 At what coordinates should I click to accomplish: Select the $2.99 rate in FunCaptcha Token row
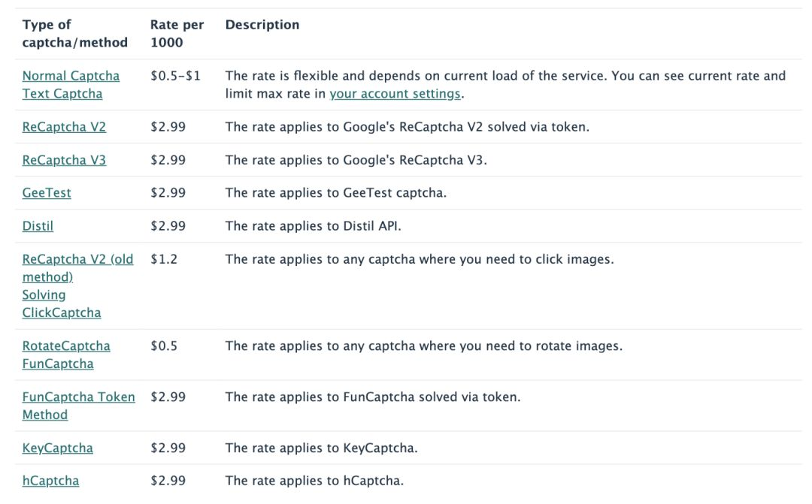[x=168, y=397]
